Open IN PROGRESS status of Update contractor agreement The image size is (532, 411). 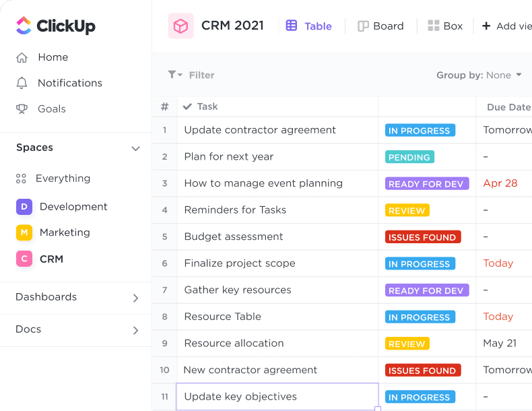tap(420, 130)
